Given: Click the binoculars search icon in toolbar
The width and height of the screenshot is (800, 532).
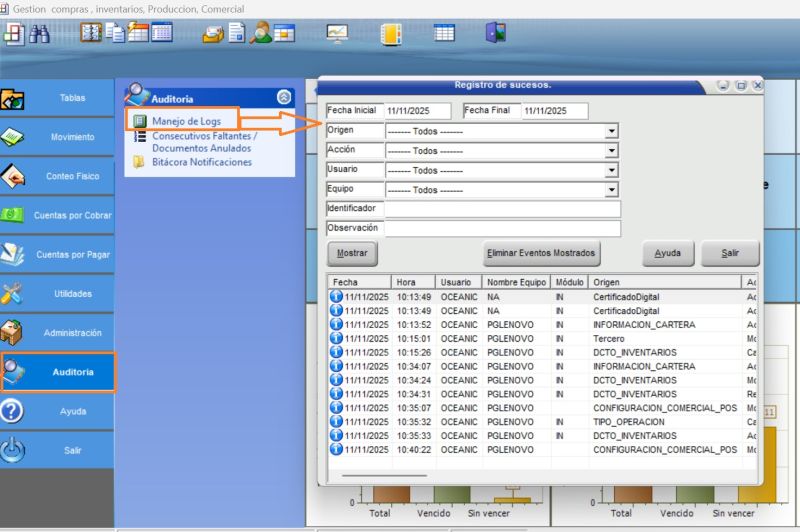Looking at the screenshot, I should 40,33.
